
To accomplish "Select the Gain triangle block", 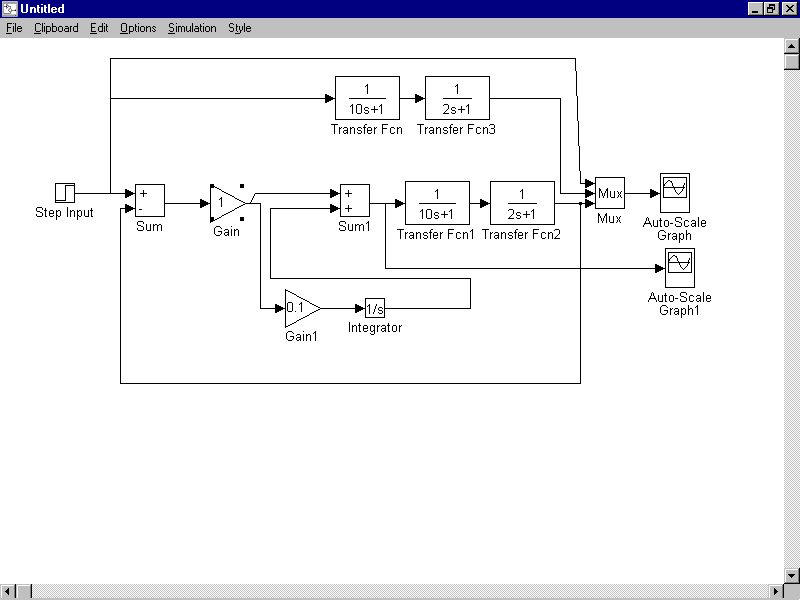I will pos(225,202).
